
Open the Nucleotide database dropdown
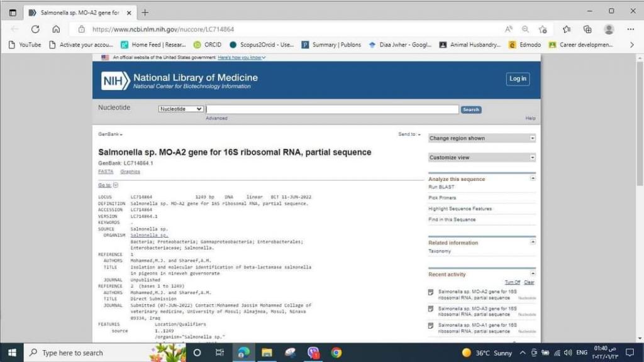[181, 109]
